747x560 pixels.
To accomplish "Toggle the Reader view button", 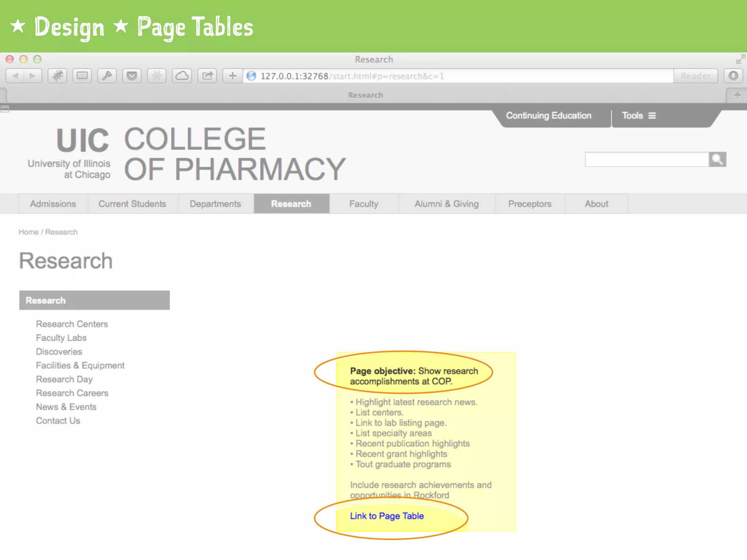I will tap(695, 76).
